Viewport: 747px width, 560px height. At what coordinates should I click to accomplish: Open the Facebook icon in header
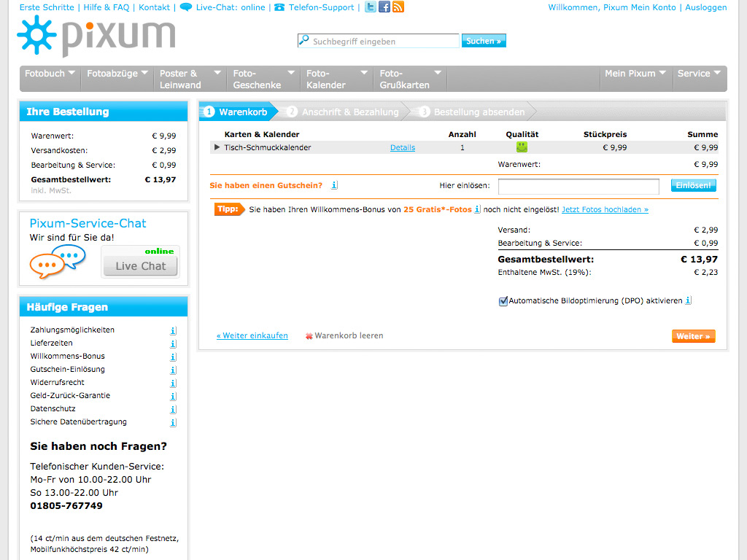pyautogui.click(x=384, y=7)
